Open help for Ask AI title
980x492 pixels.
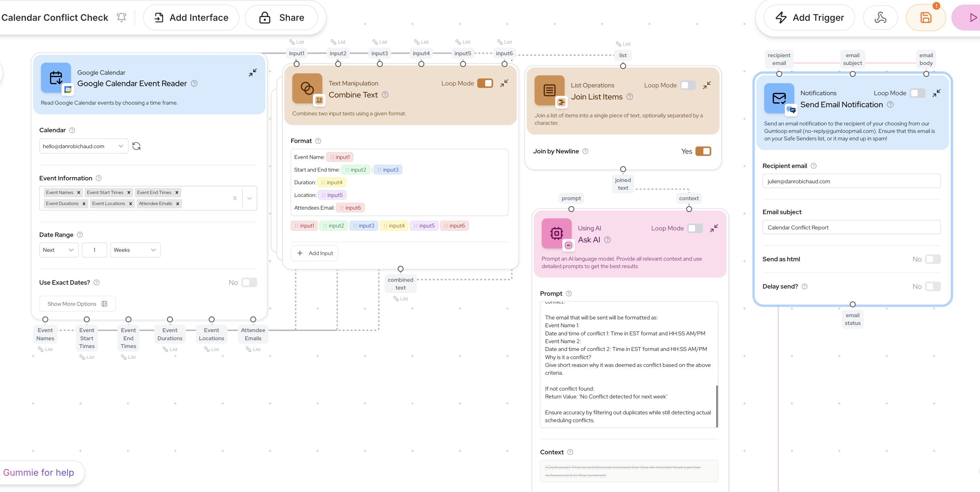608,240
